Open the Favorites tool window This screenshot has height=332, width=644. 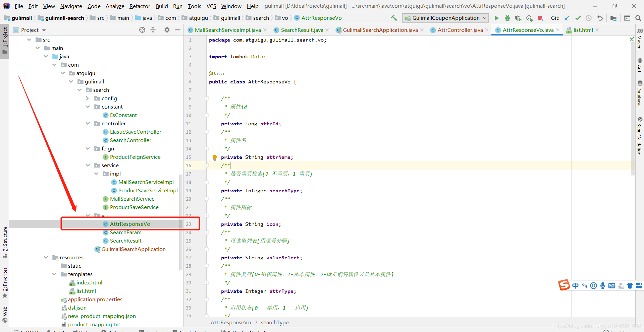coord(5,282)
